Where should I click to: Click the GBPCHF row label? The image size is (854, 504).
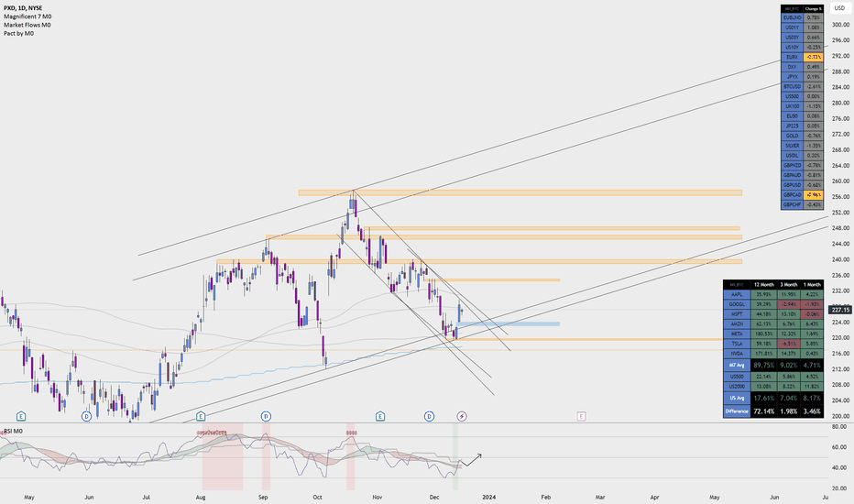pyautogui.click(x=792, y=204)
